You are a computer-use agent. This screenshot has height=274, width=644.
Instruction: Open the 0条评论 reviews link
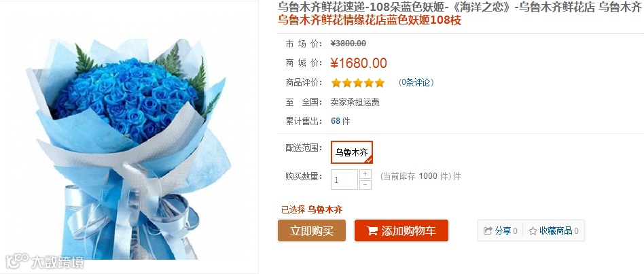(x=416, y=82)
